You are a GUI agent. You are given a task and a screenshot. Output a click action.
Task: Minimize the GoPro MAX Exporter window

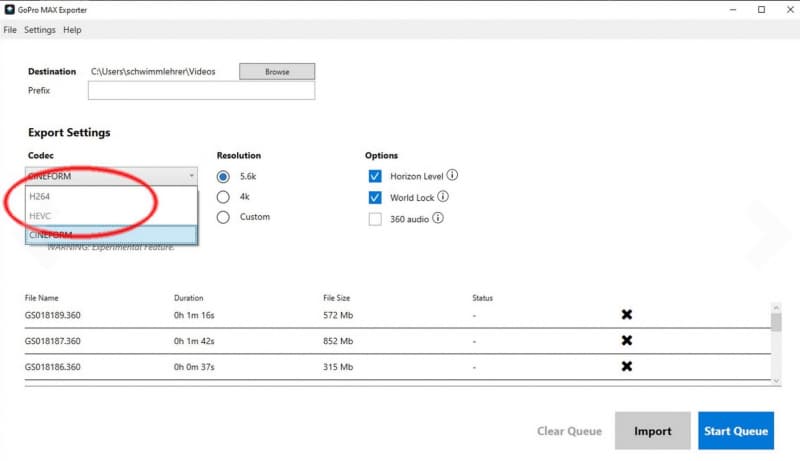click(733, 9)
